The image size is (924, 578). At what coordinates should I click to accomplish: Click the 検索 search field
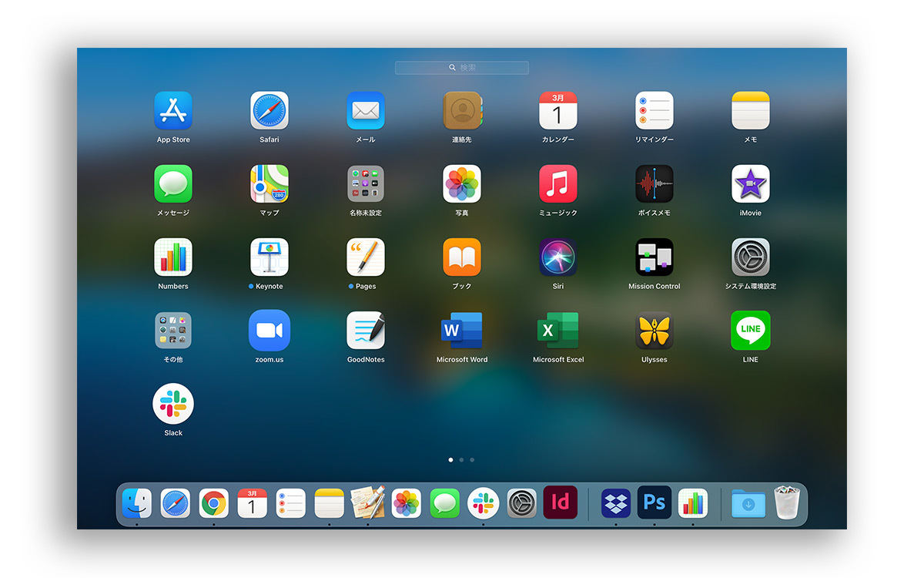pos(462,68)
